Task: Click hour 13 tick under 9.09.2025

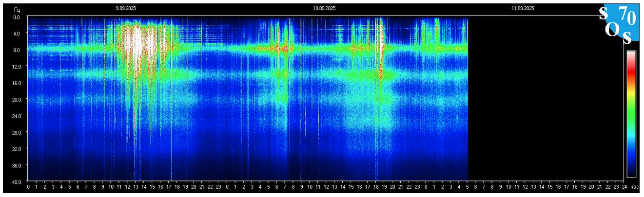Action: [x=136, y=187]
